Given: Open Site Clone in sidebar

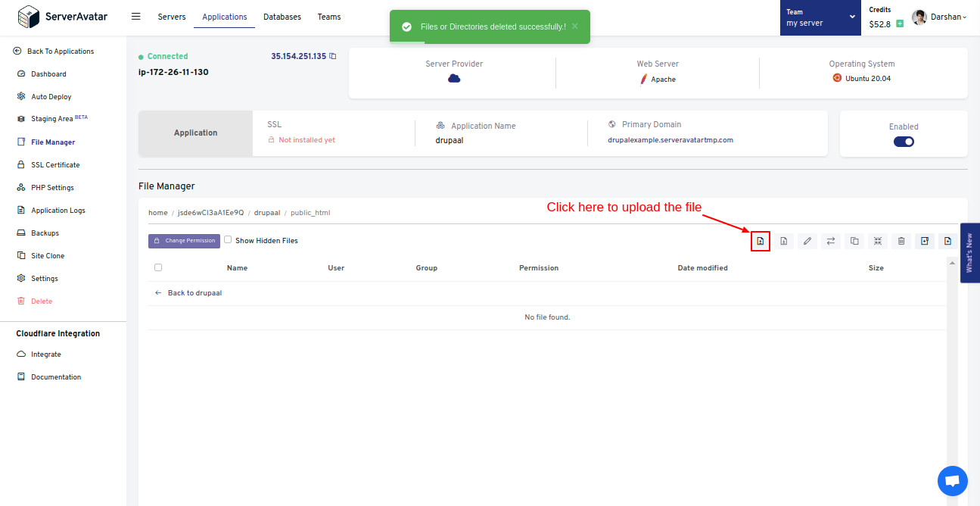Looking at the screenshot, I should (x=48, y=256).
